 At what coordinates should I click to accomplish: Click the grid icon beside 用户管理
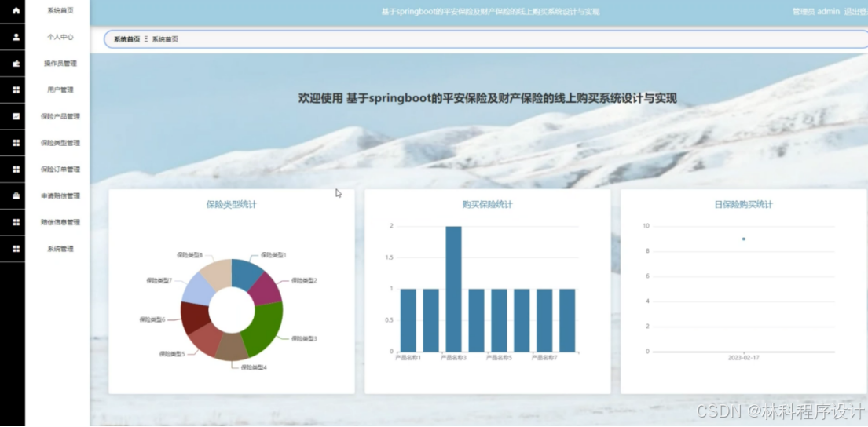(x=16, y=89)
